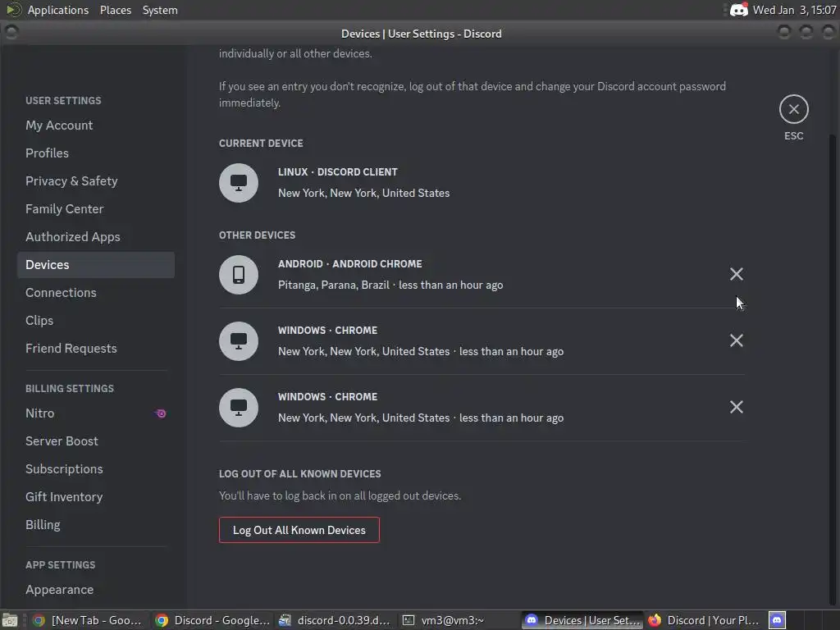Open Appearance settings
This screenshot has height=630, width=840.
click(96, 589)
